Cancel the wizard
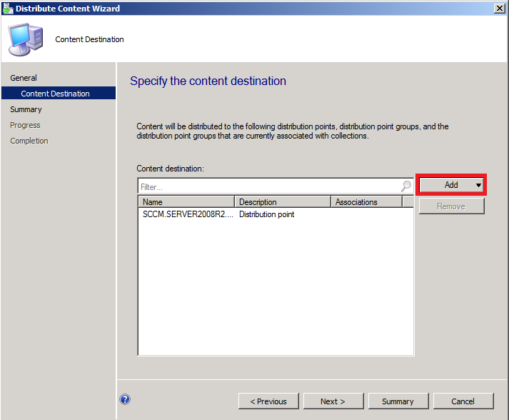Viewport: 509px width, 420px height. [x=463, y=401]
